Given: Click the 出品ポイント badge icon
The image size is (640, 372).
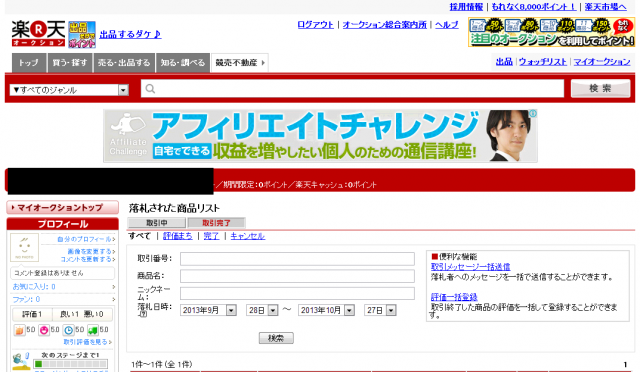Looking at the screenshot, I should tap(82, 35).
